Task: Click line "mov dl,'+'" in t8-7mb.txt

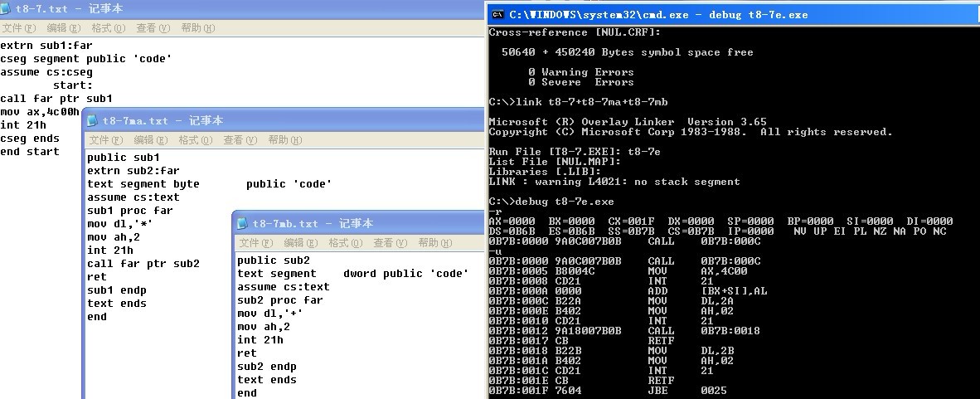Action: tap(270, 314)
